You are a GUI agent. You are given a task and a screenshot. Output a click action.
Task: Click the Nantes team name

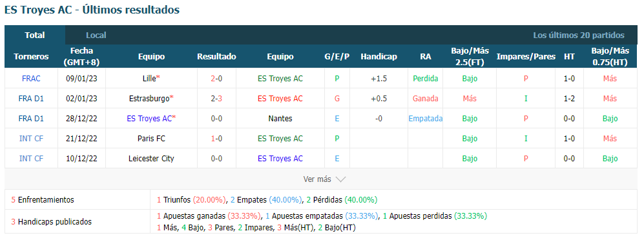tap(280, 119)
